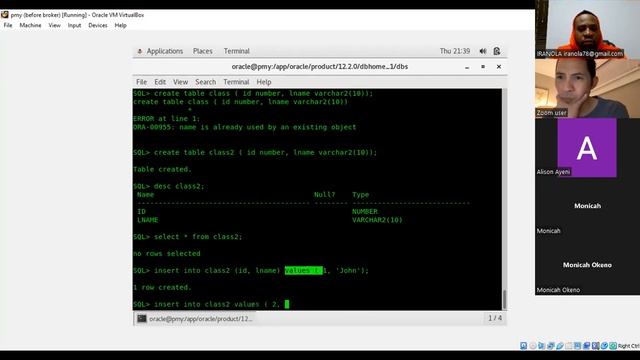Click the highlighted 'values' text in terminal

pos(303,271)
